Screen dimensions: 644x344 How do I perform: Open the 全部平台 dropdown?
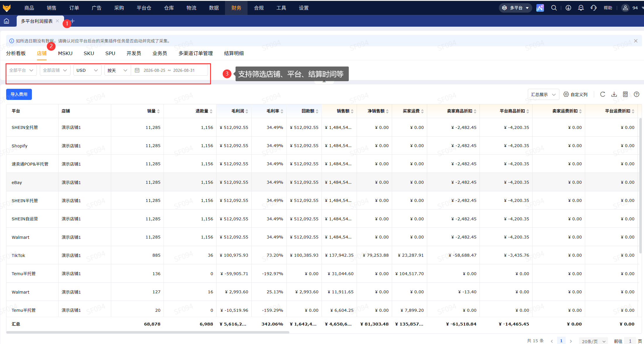click(x=21, y=70)
